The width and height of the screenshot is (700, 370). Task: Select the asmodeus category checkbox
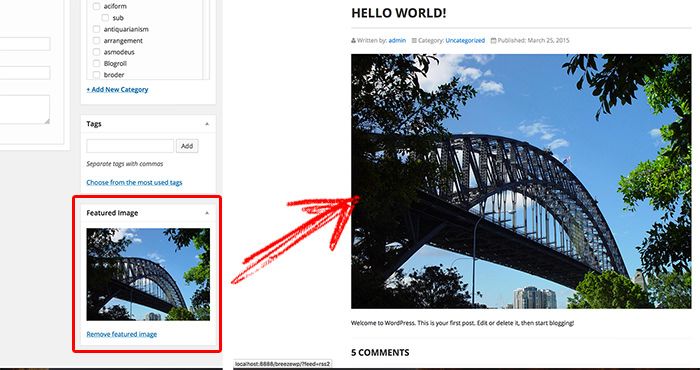click(96, 52)
